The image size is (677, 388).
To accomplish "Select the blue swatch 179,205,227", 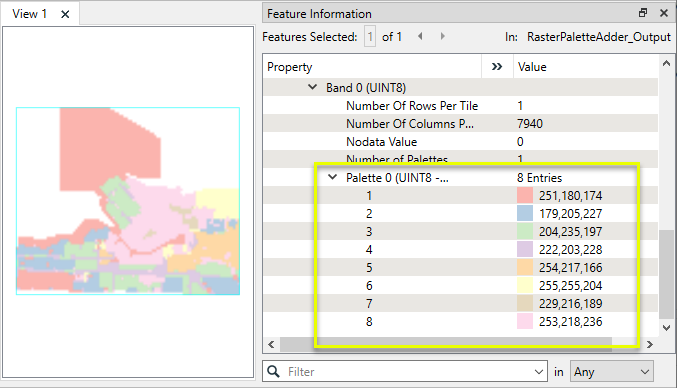I will [x=525, y=214].
